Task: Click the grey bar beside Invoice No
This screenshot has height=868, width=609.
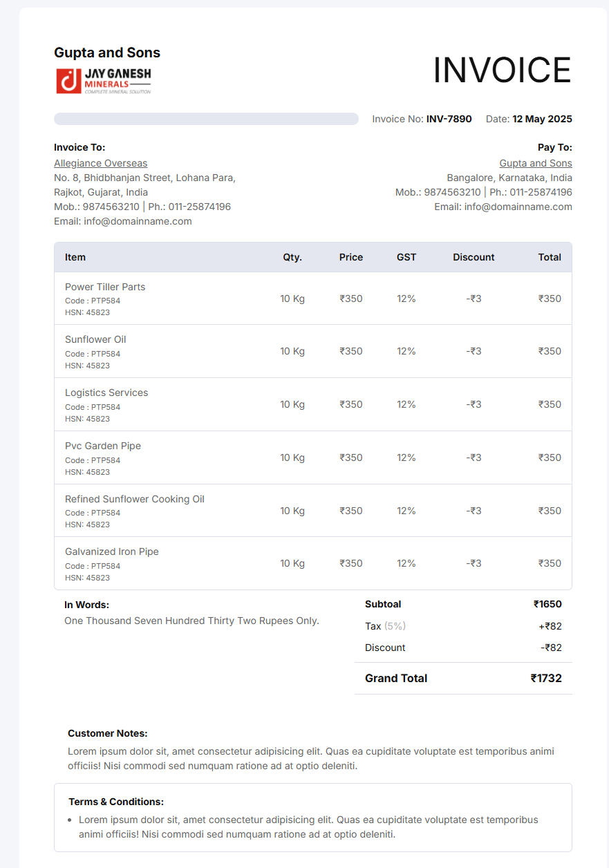Action: click(206, 119)
